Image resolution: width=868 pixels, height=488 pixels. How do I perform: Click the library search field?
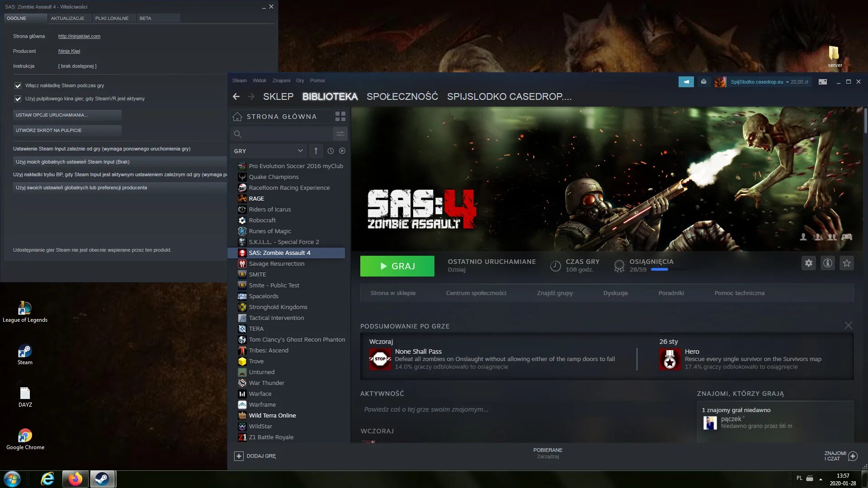[x=282, y=134]
